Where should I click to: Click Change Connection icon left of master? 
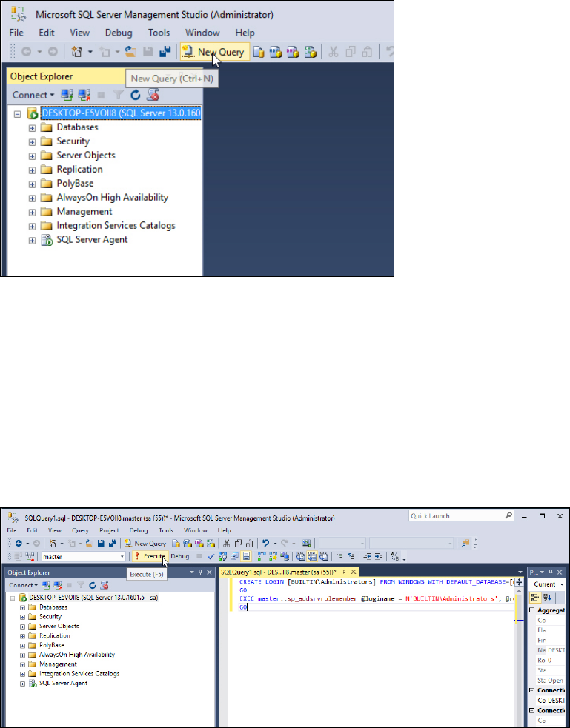[30, 556]
